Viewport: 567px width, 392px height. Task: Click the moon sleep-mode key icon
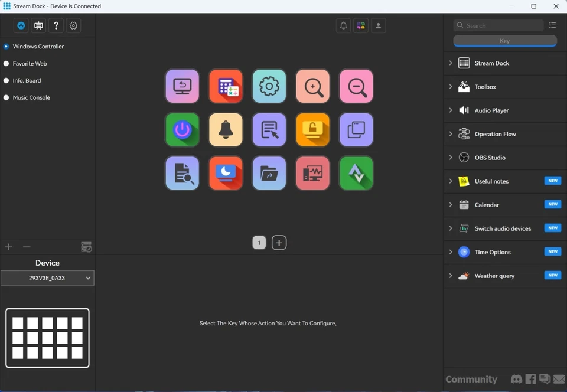tap(226, 173)
